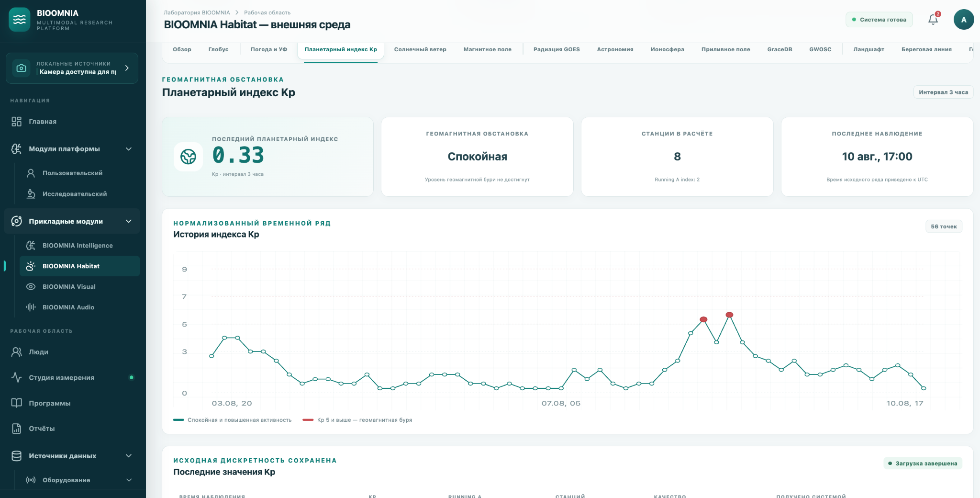Image resolution: width=980 pixels, height=498 pixels.
Task: Click the BIOOMNIA Audio waveform icon
Action: point(31,307)
